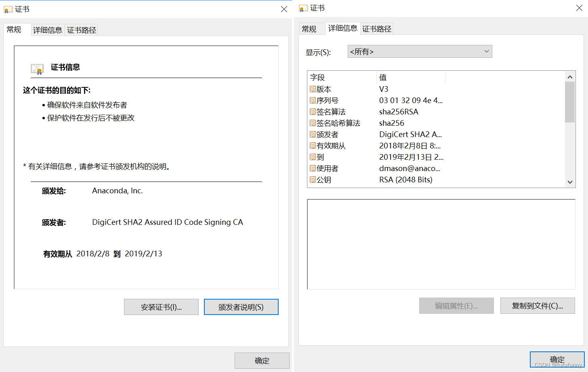588x372 pixels.
Task: Select 详细信息 tab in right window
Action: pos(342,28)
